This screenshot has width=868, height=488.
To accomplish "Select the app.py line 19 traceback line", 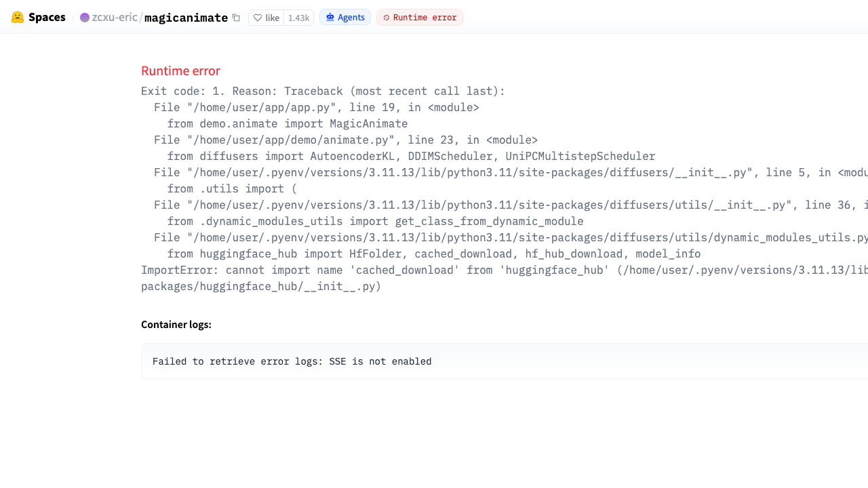I will click(x=317, y=108).
